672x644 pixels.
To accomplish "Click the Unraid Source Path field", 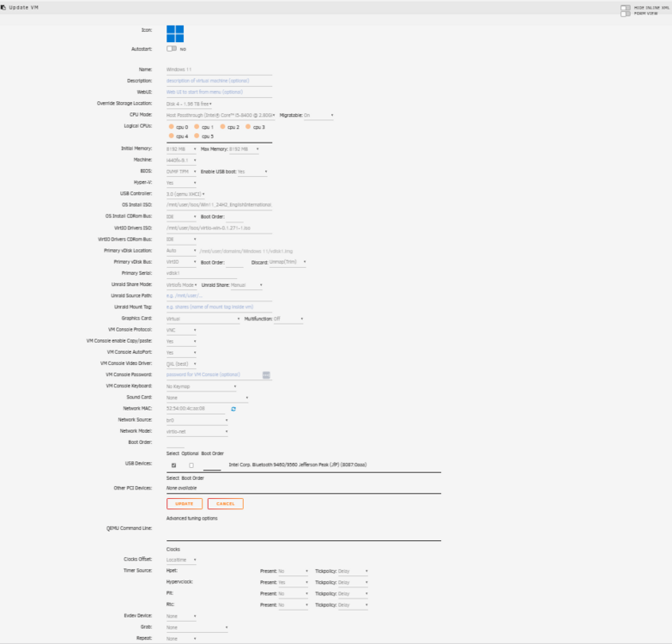I will (219, 296).
